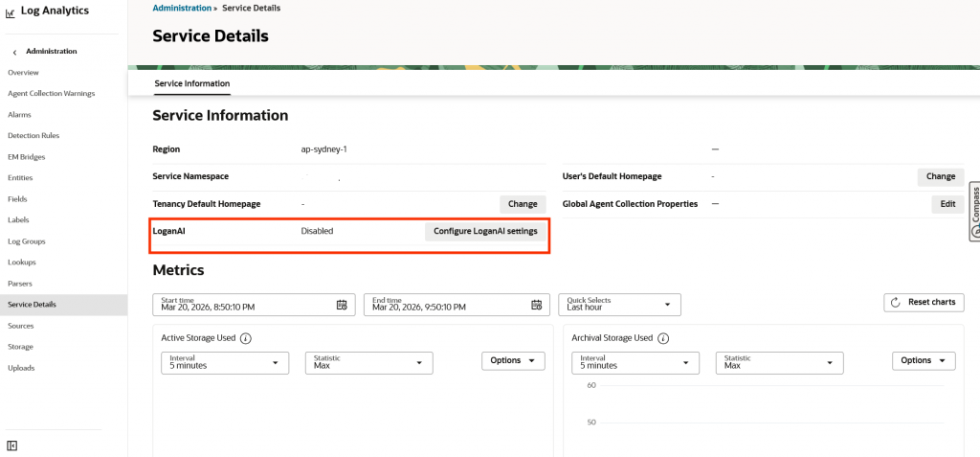Click Configure LoganAI settings button

tap(485, 231)
